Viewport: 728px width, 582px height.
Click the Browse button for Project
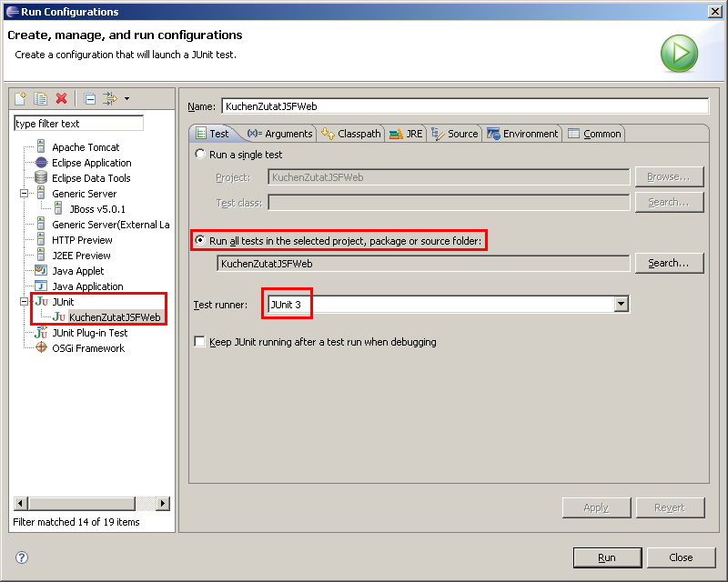[x=669, y=176]
